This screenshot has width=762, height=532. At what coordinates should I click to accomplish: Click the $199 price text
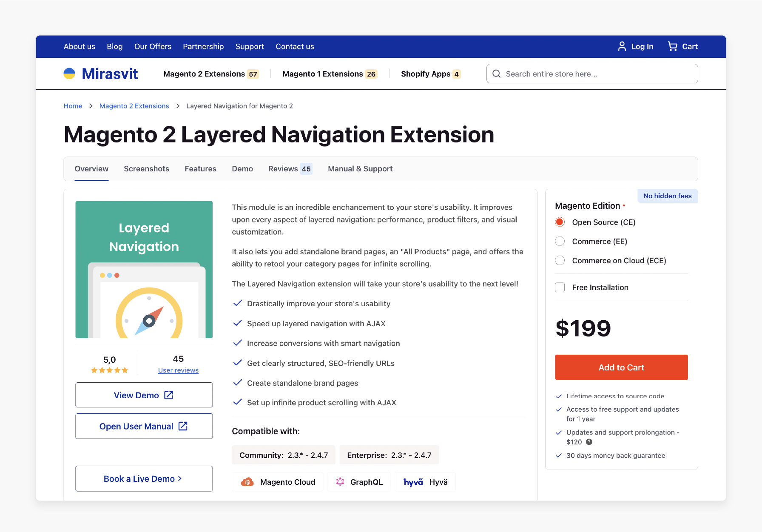tap(583, 328)
